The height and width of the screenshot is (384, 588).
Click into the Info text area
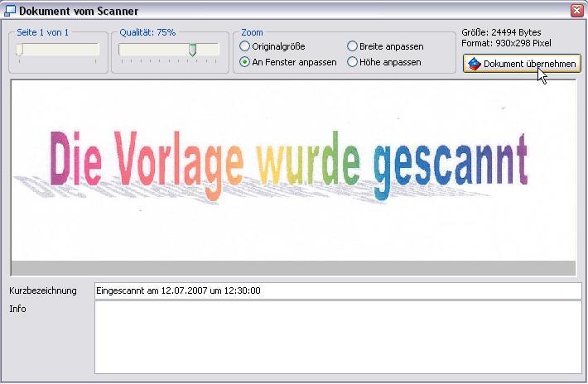337,337
